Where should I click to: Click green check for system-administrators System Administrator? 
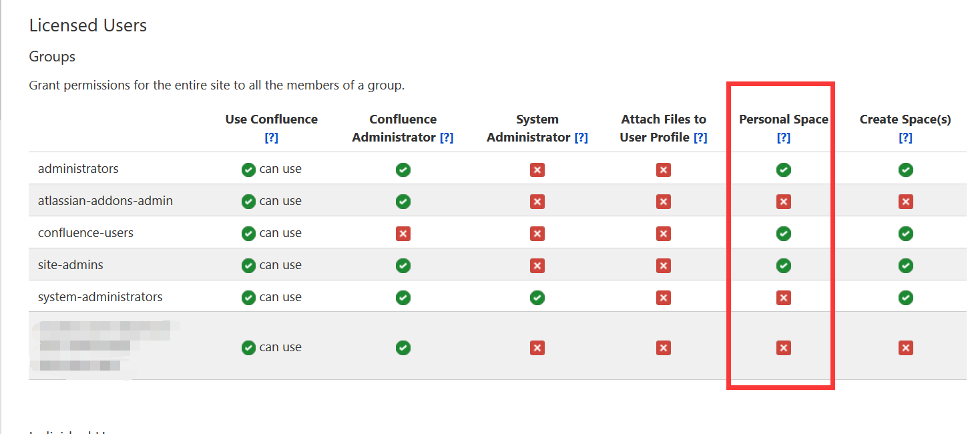[x=537, y=298]
